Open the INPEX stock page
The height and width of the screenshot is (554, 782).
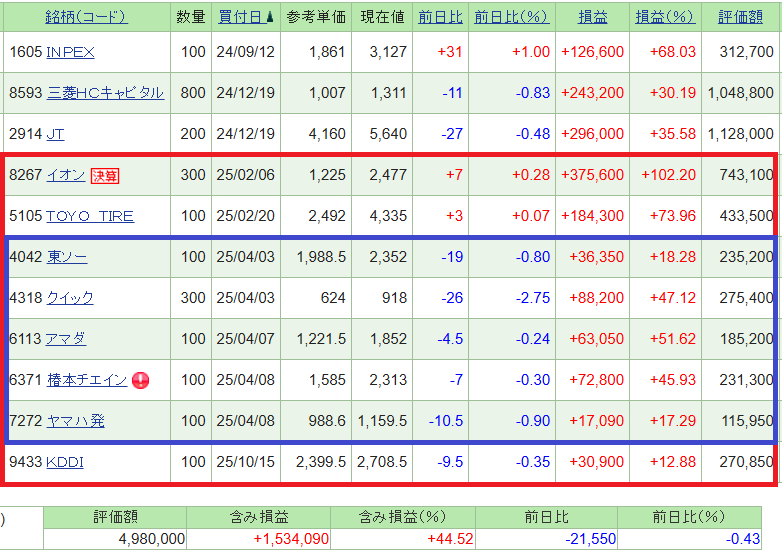[x=70, y=52]
